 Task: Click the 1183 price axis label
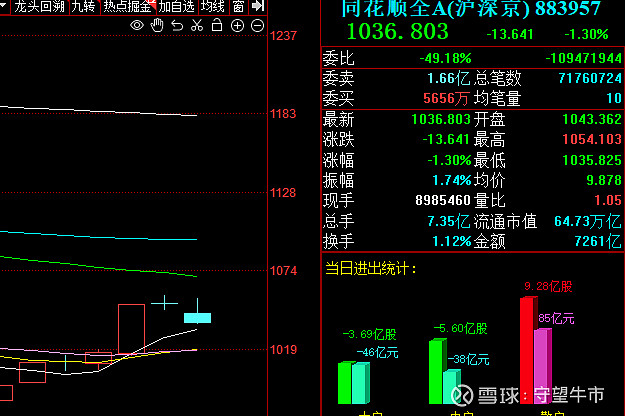pos(283,114)
